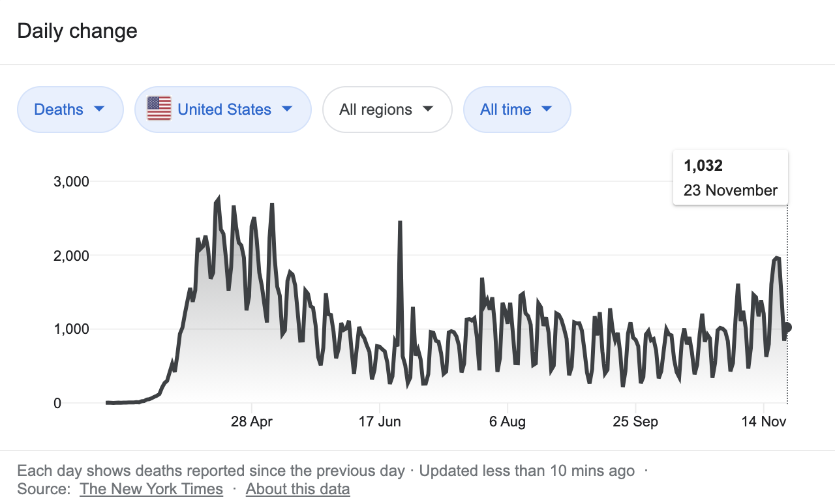The width and height of the screenshot is (835, 504).
Task: Click the 14 Nov axis label
Action: [x=764, y=422]
